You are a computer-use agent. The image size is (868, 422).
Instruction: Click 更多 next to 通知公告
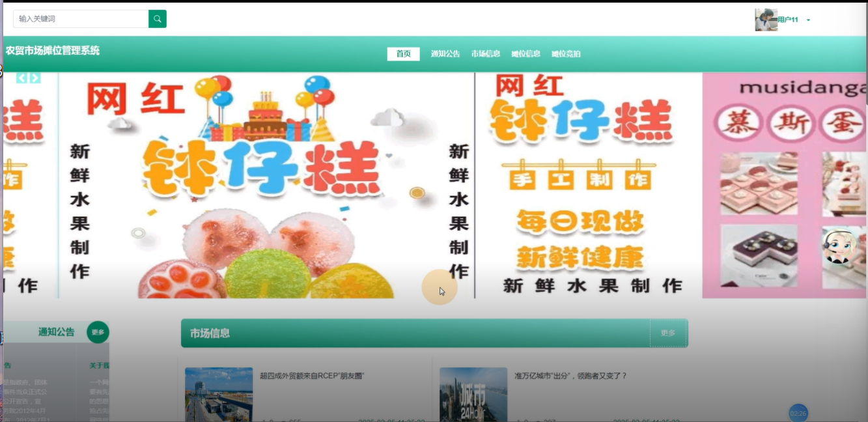point(98,332)
